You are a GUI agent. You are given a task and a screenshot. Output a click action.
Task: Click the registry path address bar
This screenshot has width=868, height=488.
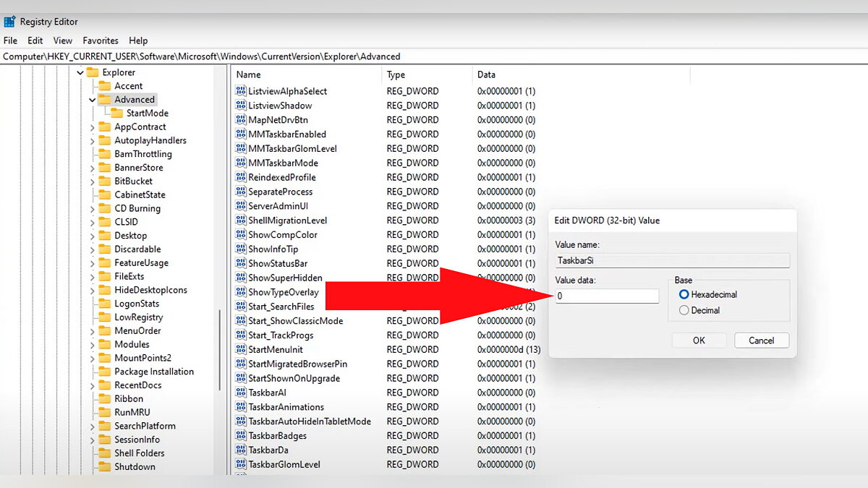tap(434, 56)
